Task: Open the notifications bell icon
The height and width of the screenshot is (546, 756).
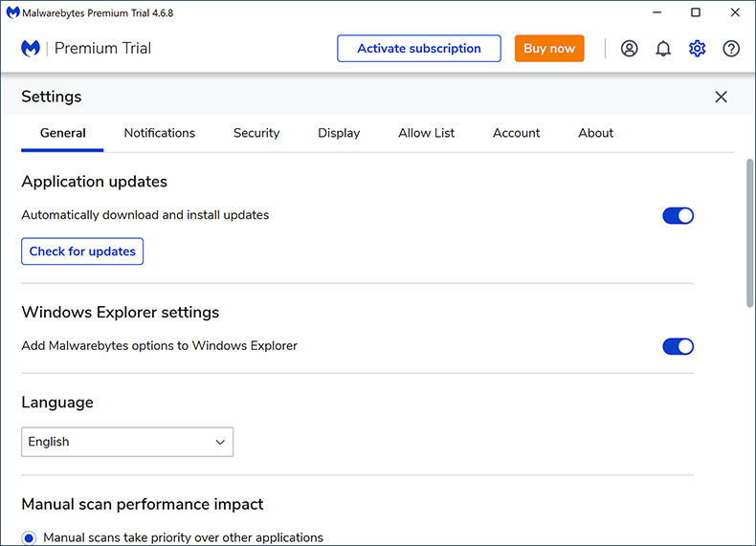Action: 663,48
